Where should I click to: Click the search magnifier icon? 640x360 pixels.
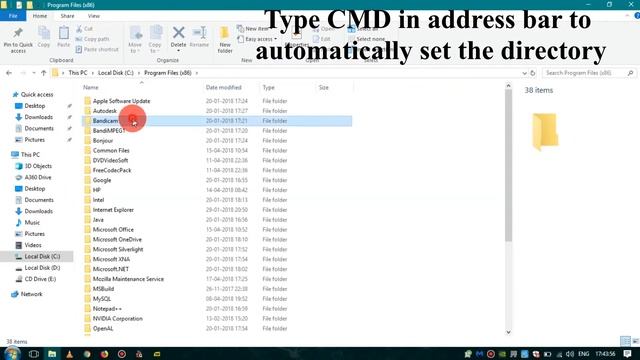(630, 73)
